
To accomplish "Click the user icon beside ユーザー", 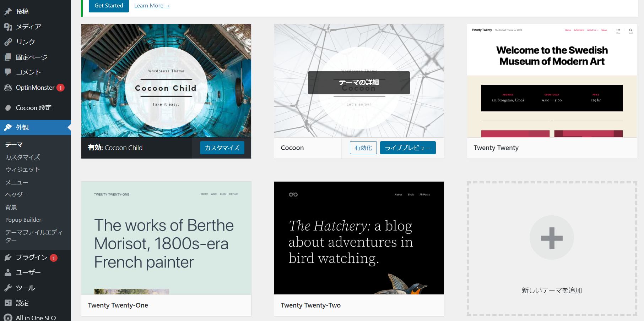I will [8, 272].
